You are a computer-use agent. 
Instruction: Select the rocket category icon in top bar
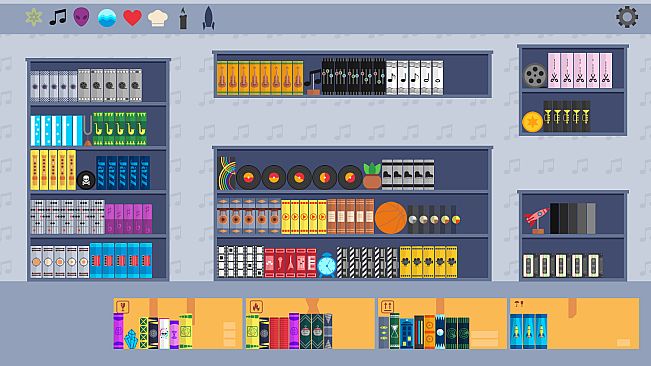pos(208,18)
